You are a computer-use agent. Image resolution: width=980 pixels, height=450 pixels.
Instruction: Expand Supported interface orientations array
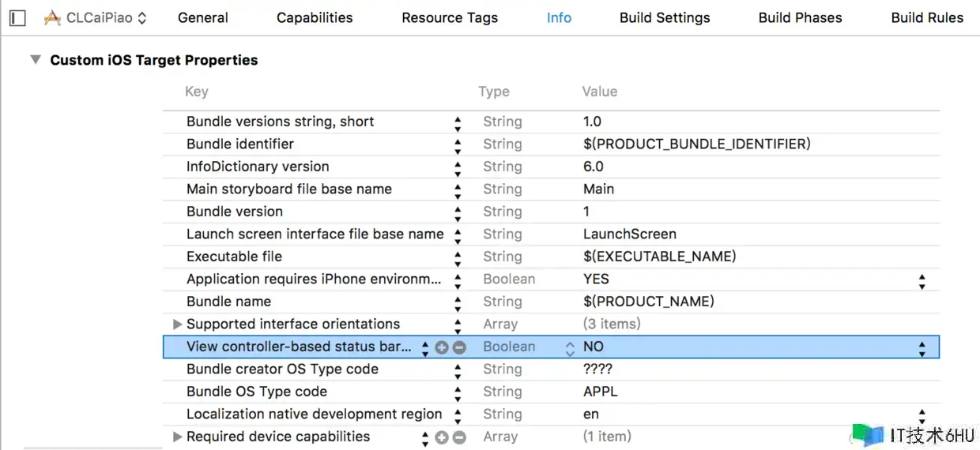[177, 324]
